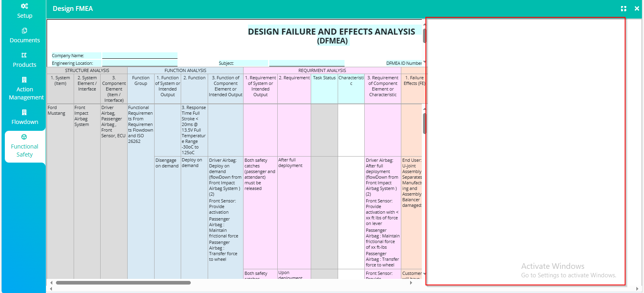This screenshot has height=293, width=644.
Task: Select the FUNCTION ANALYSIS header
Action: 185,70
